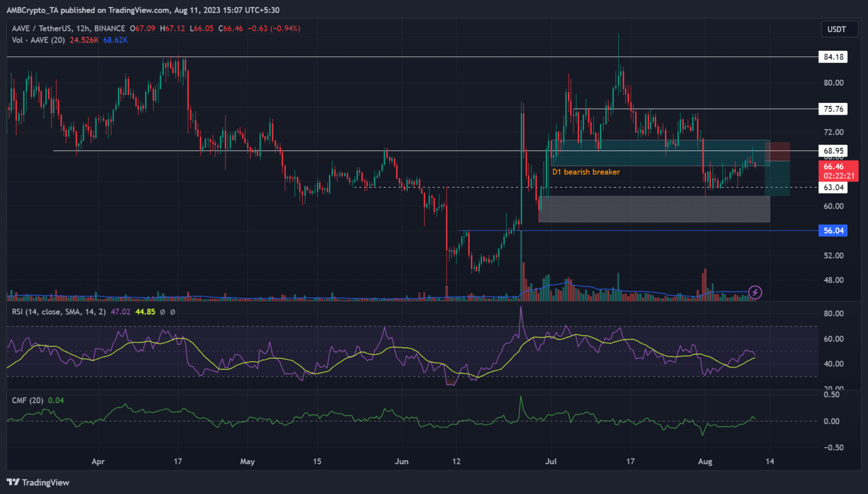Click the 68.95 price axis label
The width and height of the screenshot is (868, 494).
[833, 151]
